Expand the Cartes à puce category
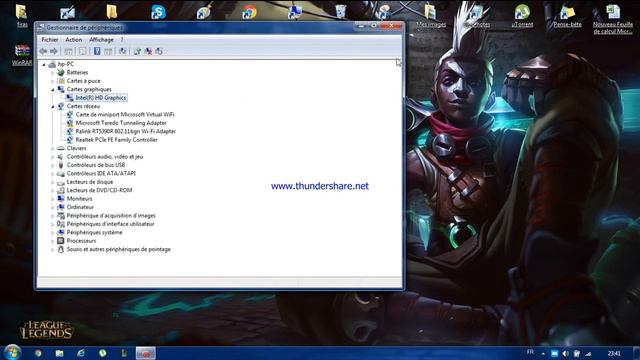Screen dimensions: 640x360 pos(53,81)
